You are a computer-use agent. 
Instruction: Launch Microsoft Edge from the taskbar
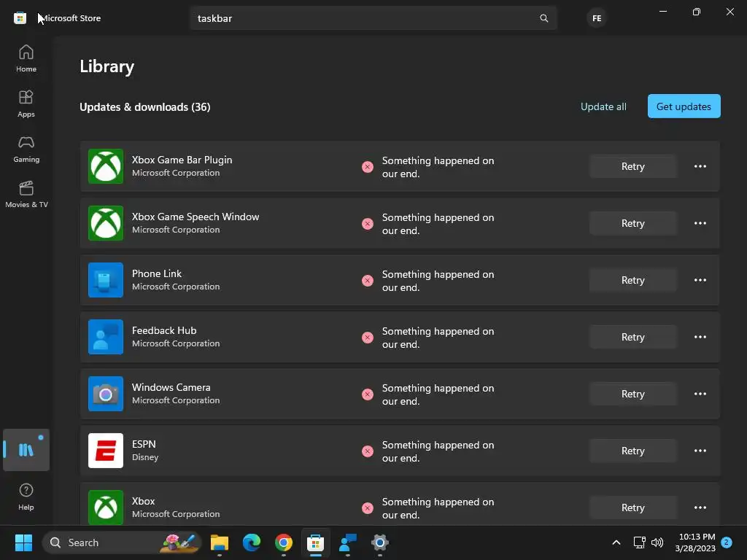tap(252, 542)
